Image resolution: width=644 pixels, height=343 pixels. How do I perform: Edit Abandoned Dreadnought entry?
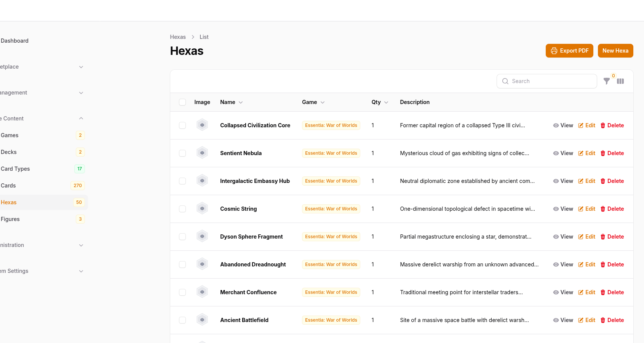(x=586, y=264)
